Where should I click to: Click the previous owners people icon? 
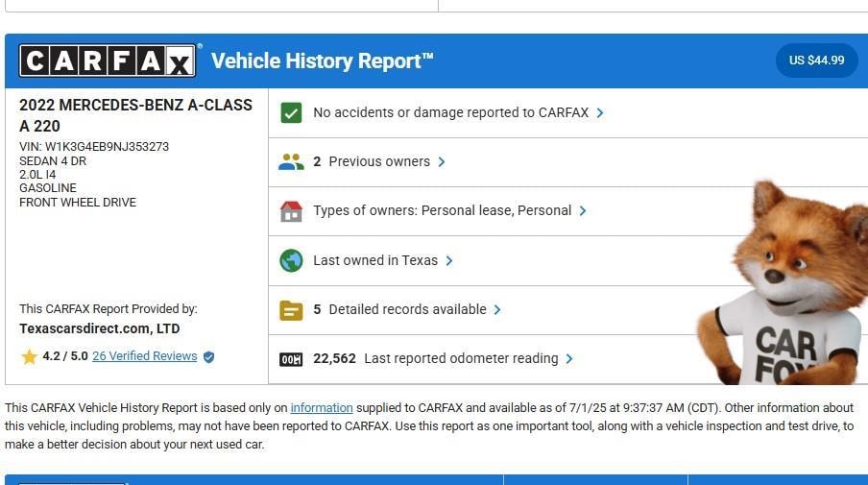291,161
